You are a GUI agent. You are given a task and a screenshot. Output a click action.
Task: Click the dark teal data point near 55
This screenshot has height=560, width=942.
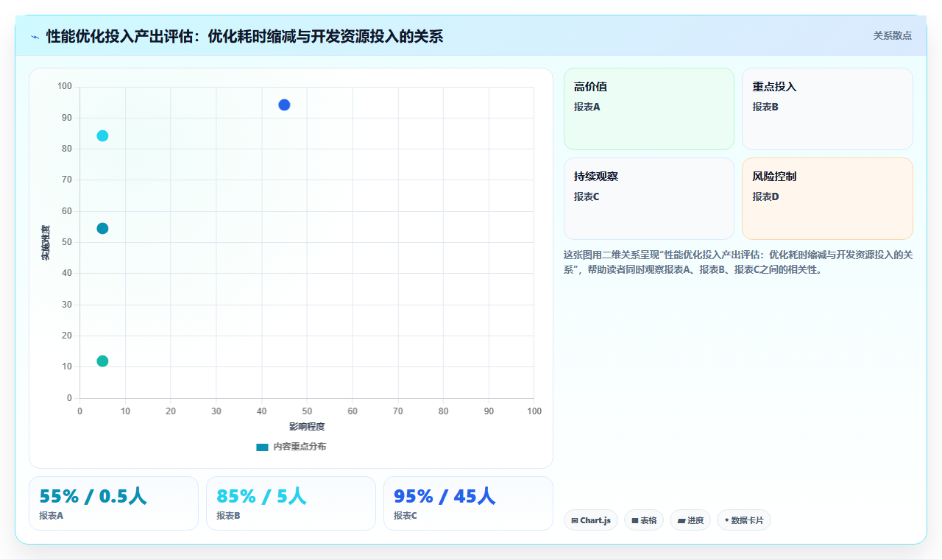tap(102, 228)
